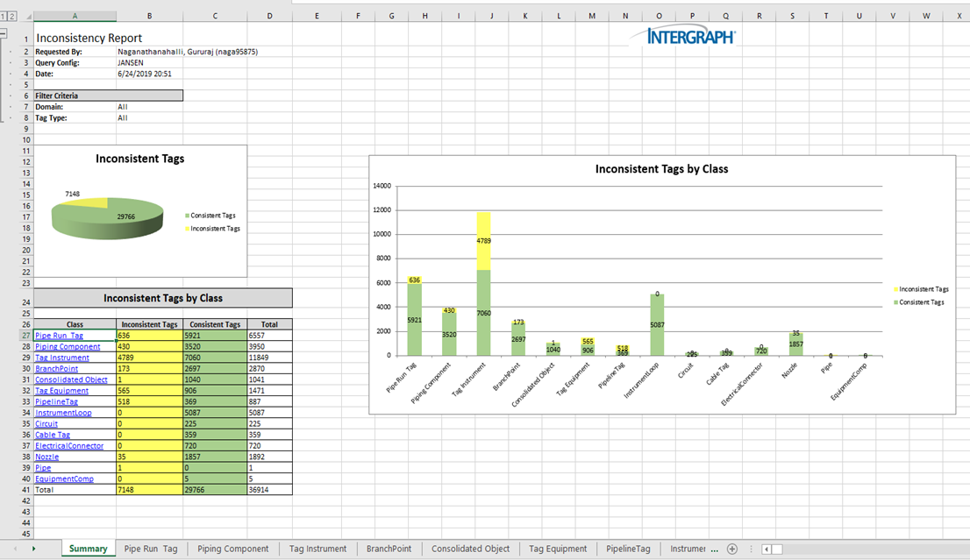
Task: Click the Nozzle class link
Action: 47,457
